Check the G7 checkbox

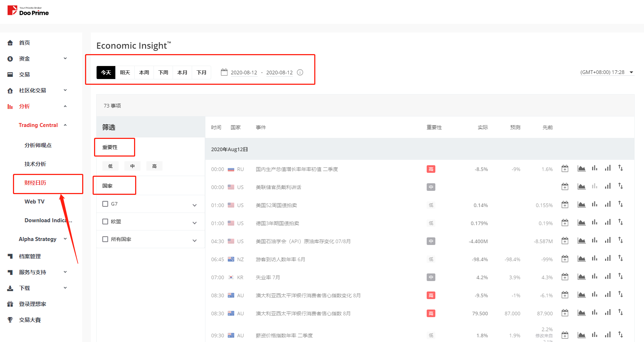105,204
